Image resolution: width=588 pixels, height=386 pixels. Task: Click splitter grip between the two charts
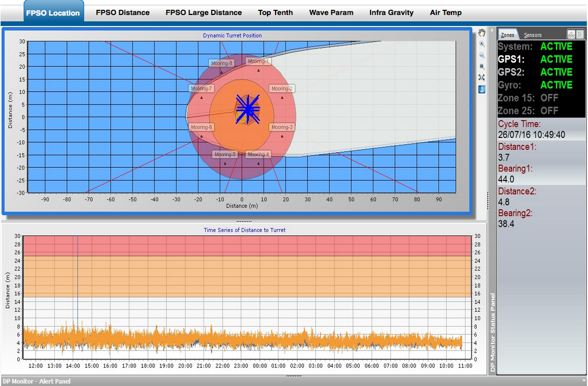244,221
